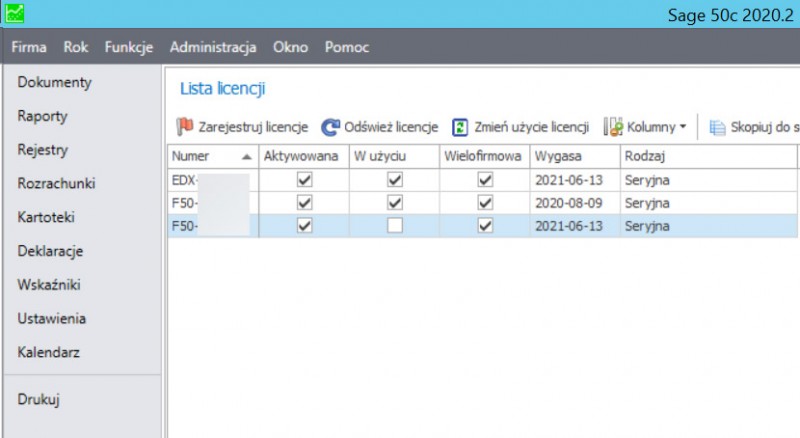This screenshot has height=438, width=800.
Task: Open Kartoteki section
Action: (46, 217)
